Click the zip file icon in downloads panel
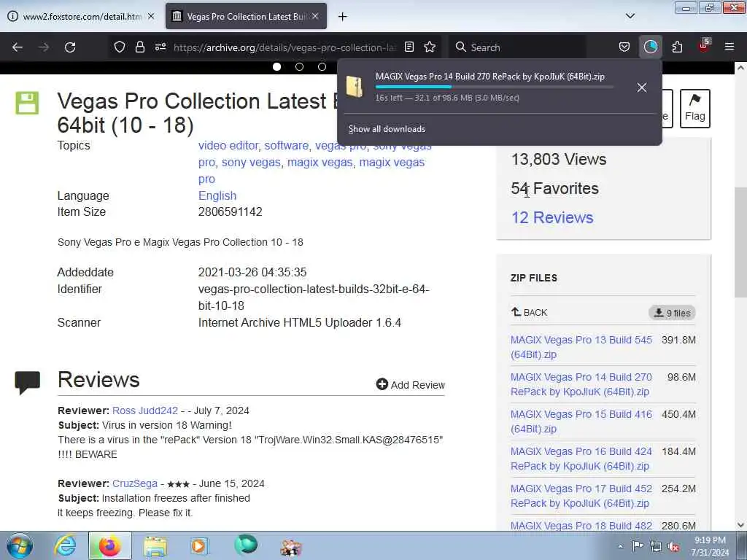This screenshot has height=560, width=747. pyautogui.click(x=355, y=86)
